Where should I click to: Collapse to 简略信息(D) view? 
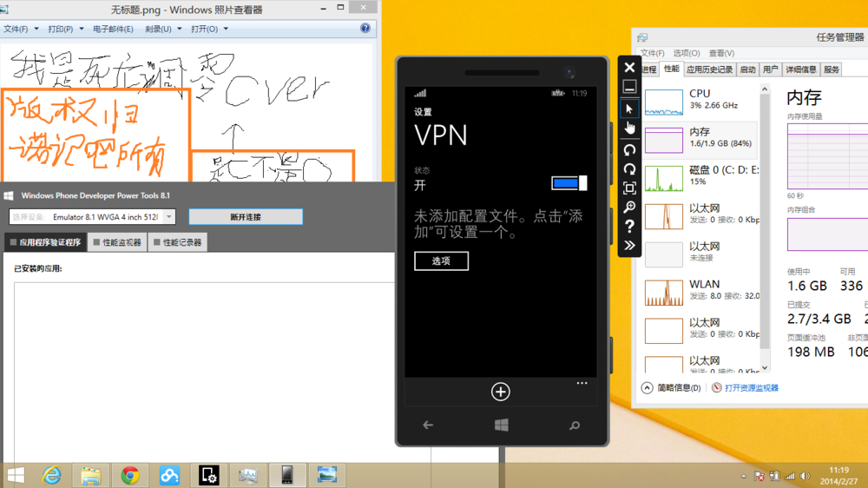[x=672, y=388]
